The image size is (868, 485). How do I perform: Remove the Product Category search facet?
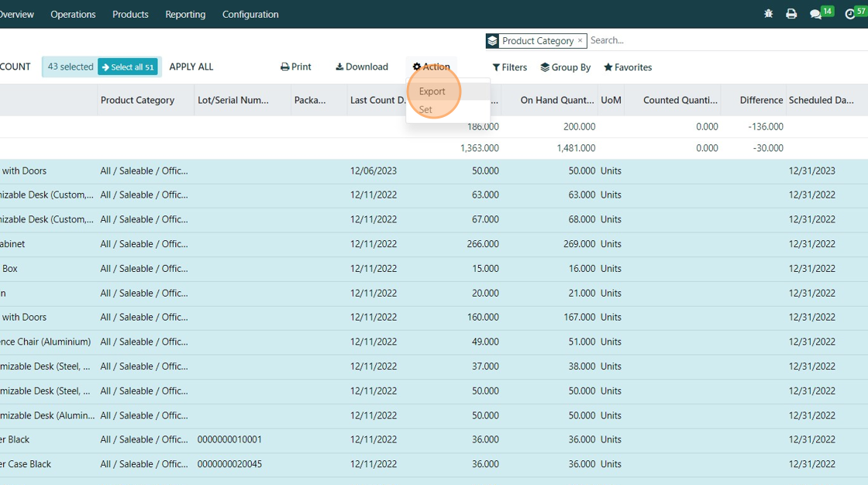pyautogui.click(x=580, y=40)
